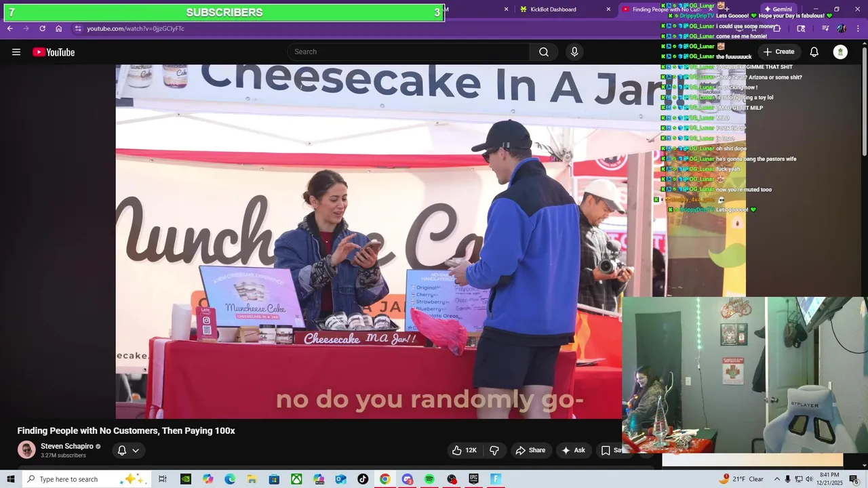Open the Discord-like app with badge 3

click(407, 479)
